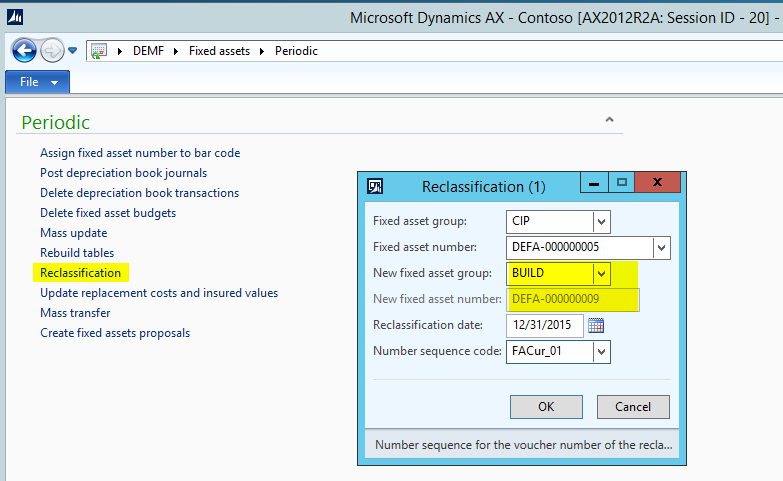Open Post depreciation book journals
Image resolution: width=783 pixels, height=481 pixels.
(x=123, y=173)
